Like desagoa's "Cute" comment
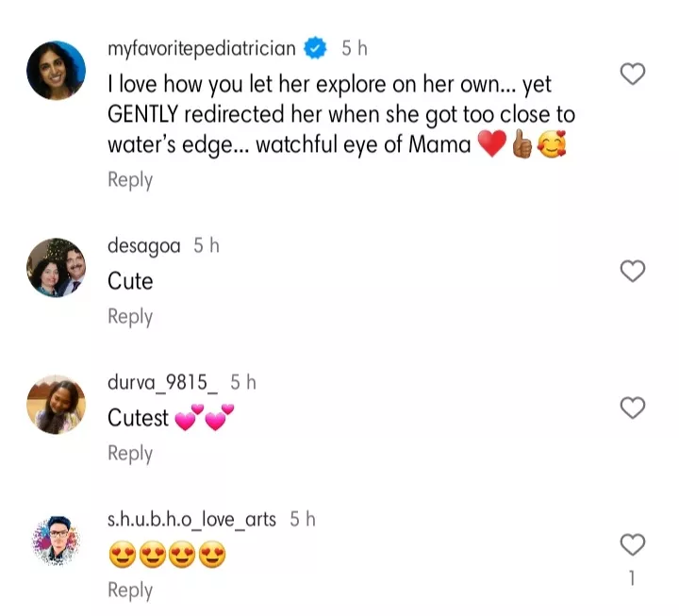 [632, 272]
